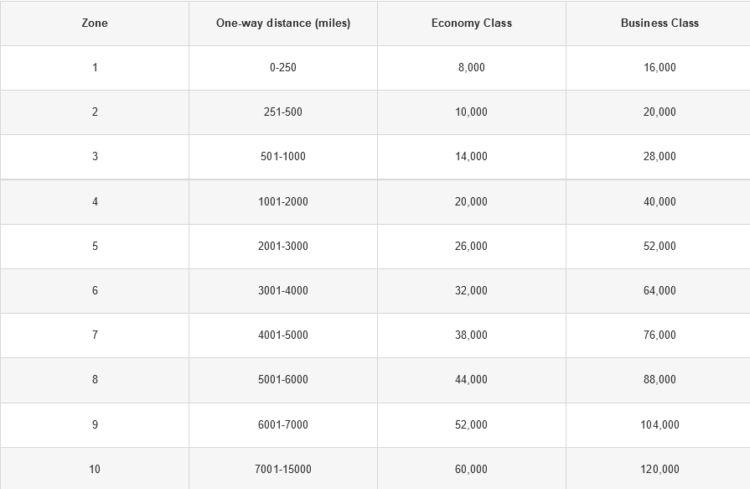Screen dimensions: 750x489
Task: Select the 3001-4000 distance cell
Action: (x=283, y=290)
